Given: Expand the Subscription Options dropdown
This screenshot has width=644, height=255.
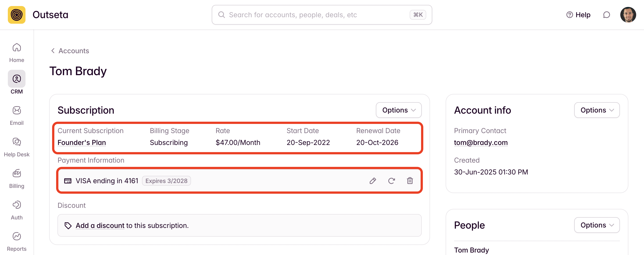Looking at the screenshot, I should click(398, 110).
